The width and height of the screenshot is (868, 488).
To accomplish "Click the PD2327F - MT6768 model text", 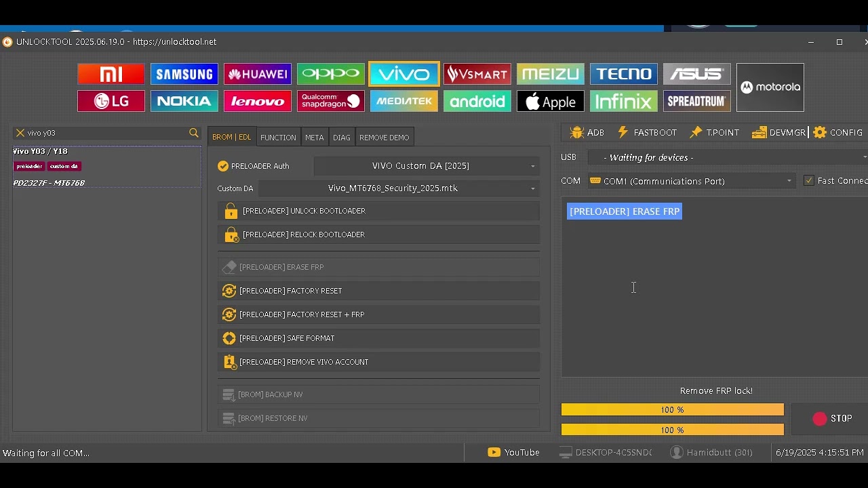I will [x=49, y=183].
